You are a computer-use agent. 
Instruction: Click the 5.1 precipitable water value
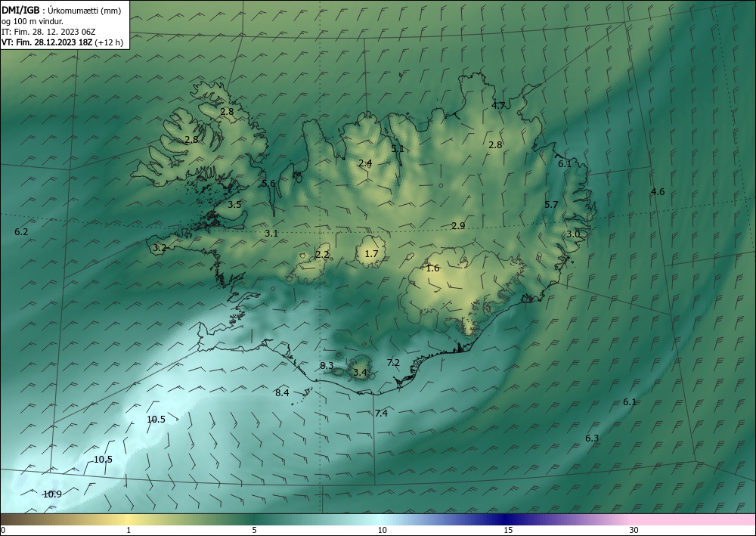pos(398,148)
